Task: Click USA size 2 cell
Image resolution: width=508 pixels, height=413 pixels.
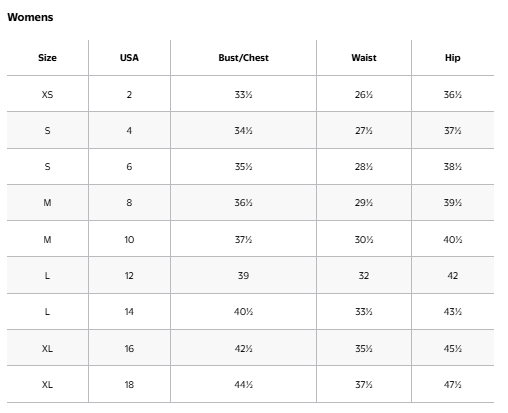Action: [x=129, y=95]
